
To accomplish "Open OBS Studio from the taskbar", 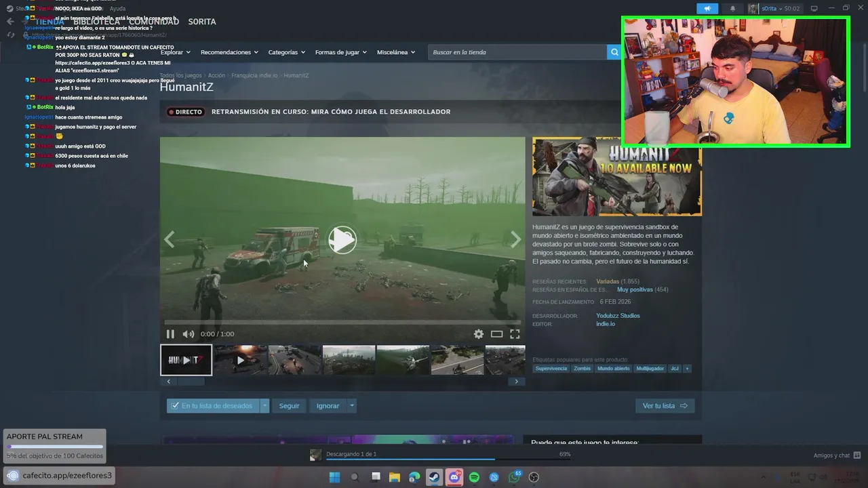I will pos(534,477).
